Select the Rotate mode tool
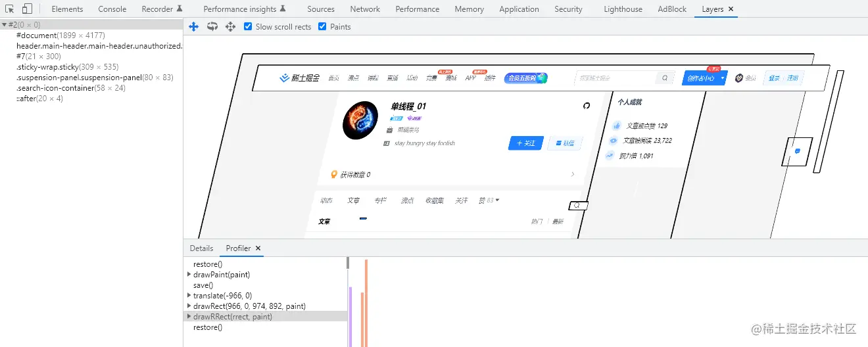The image size is (868, 347). coord(212,26)
